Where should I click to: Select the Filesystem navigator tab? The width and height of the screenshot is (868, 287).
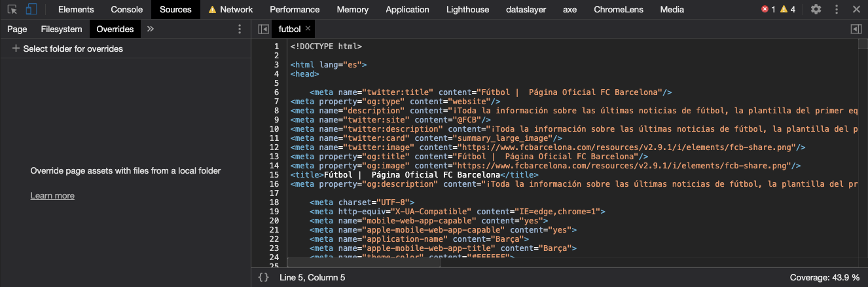[x=62, y=29]
